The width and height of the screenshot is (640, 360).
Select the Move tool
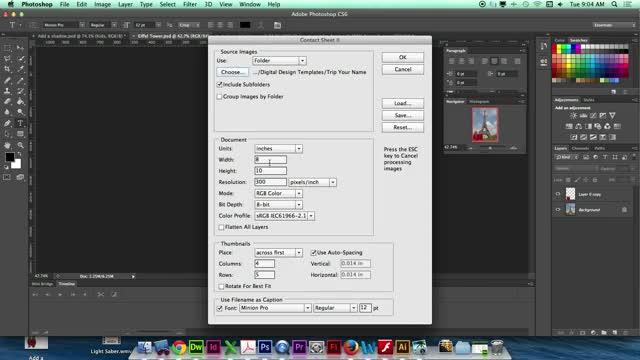20,48
